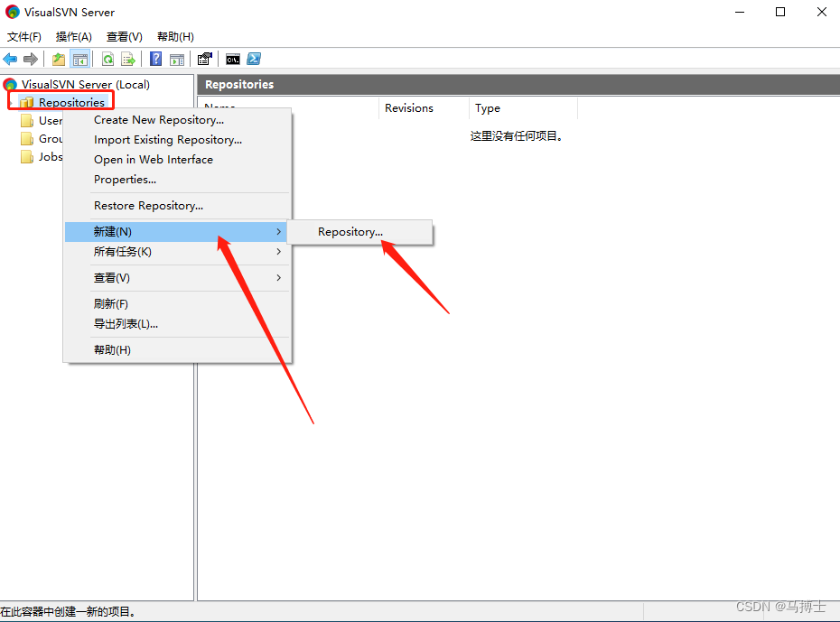Screen dimensions: 840x622
Task: Open the Properties toolbar icon
Action: coord(205,59)
